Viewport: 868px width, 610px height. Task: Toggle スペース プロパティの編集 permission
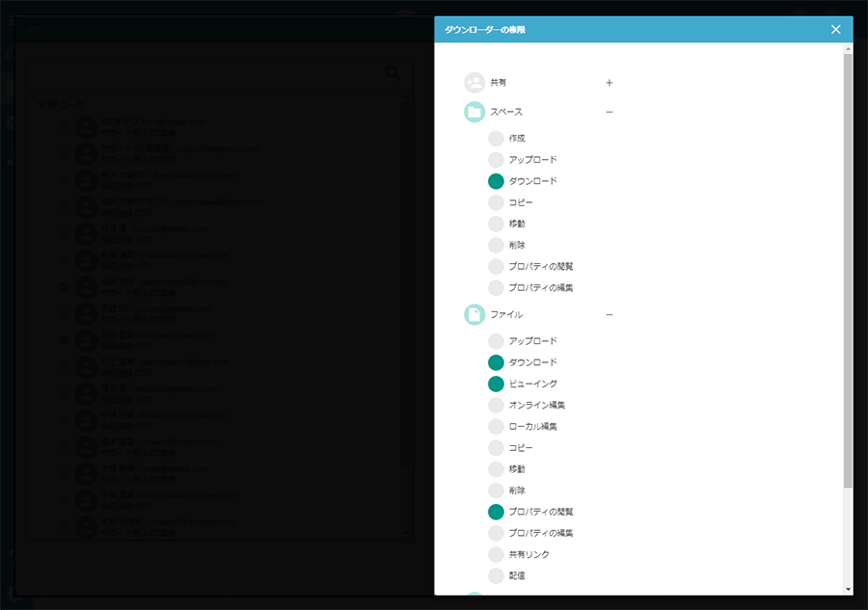point(496,287)
